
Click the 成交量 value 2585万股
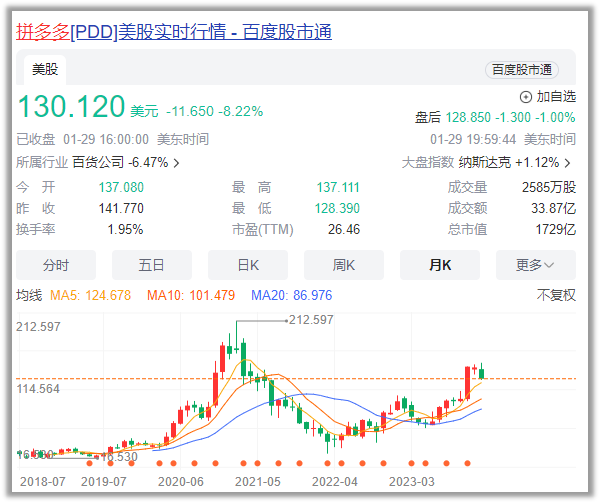pyautogui.click(x=549, y=187)
